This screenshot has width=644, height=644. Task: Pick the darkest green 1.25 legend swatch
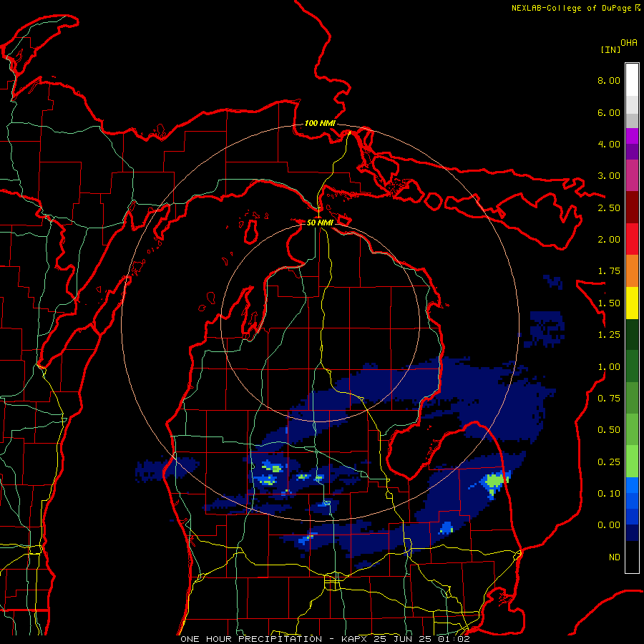tap(632, 334)
